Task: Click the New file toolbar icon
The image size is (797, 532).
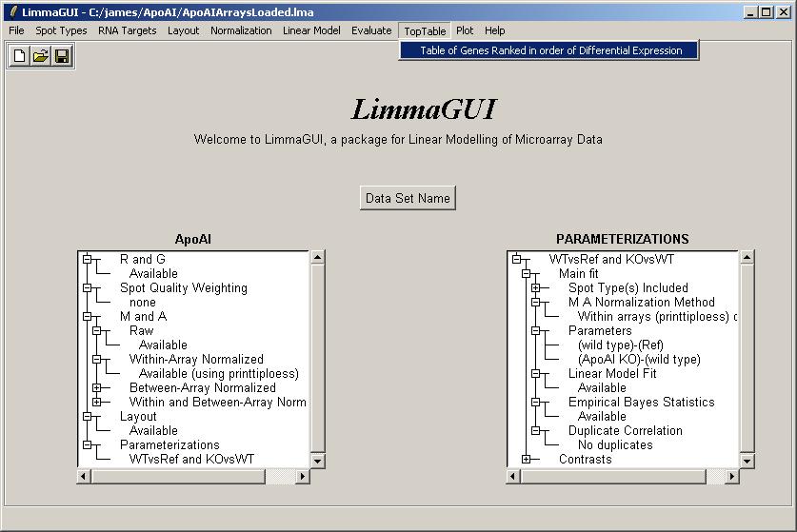Action: [x=20, y=56]
